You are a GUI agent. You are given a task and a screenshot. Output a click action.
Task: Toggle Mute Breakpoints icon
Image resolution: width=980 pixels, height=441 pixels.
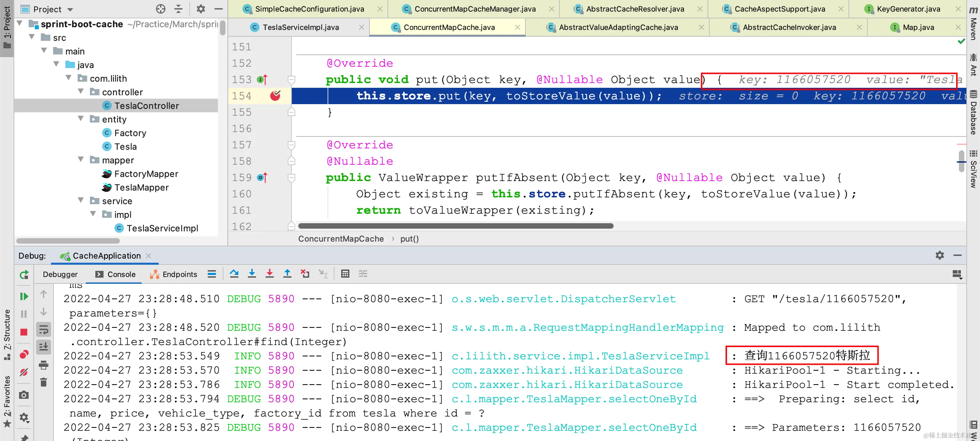pos(24,372)
